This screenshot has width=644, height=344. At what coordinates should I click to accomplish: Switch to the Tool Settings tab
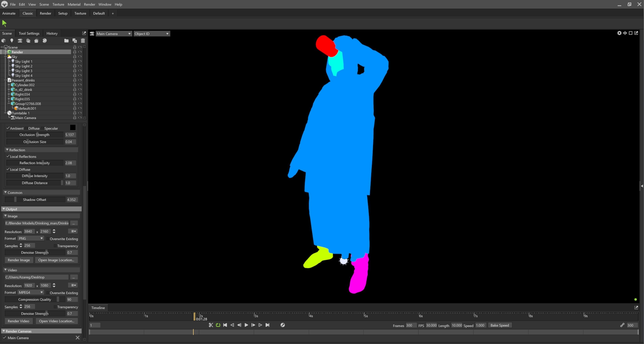tap(29, 33)
